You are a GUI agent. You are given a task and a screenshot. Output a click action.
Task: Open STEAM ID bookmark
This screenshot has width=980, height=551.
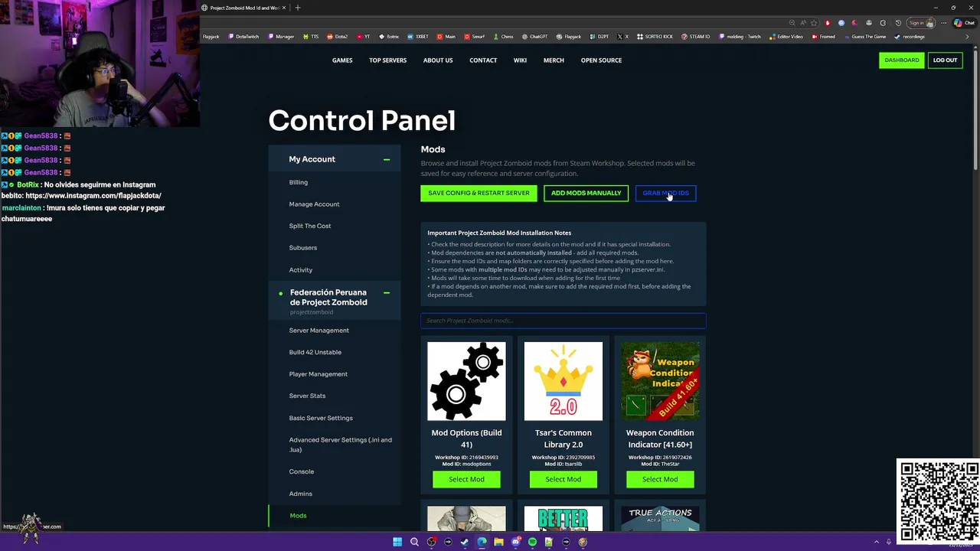click(x=696, y=37)
